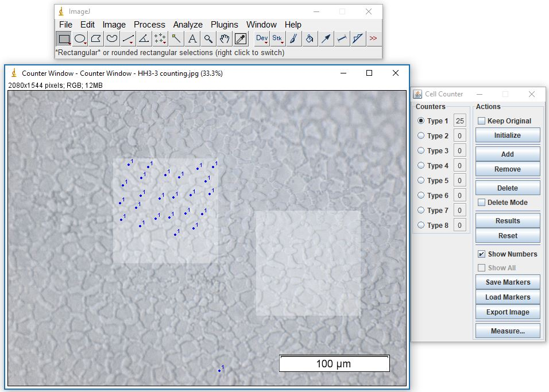
Task: Select the Angle tool
Action: pos(144,39)
